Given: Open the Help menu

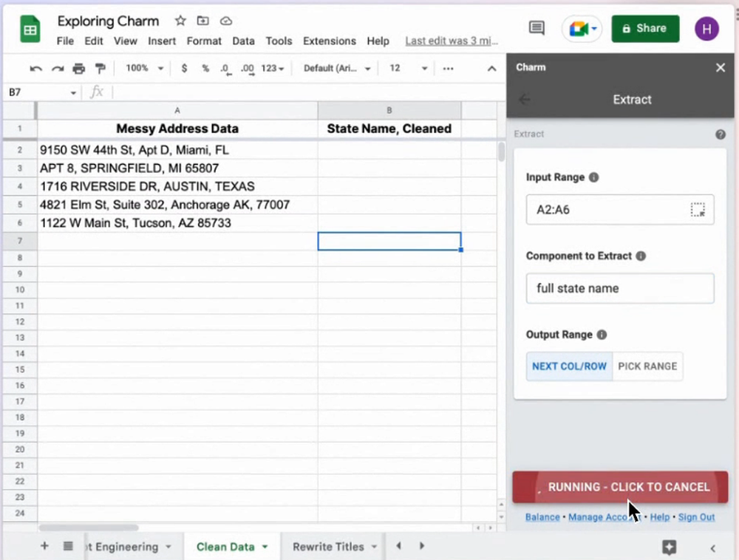Looking at the screenshot, I should point(378,41).
